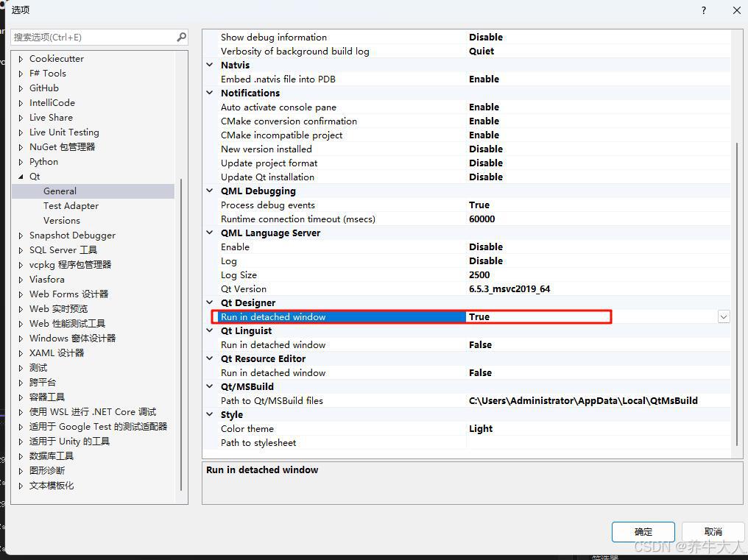
Task: Select Windows 窗体设计器 item
Action: click(x=72, y=339)
